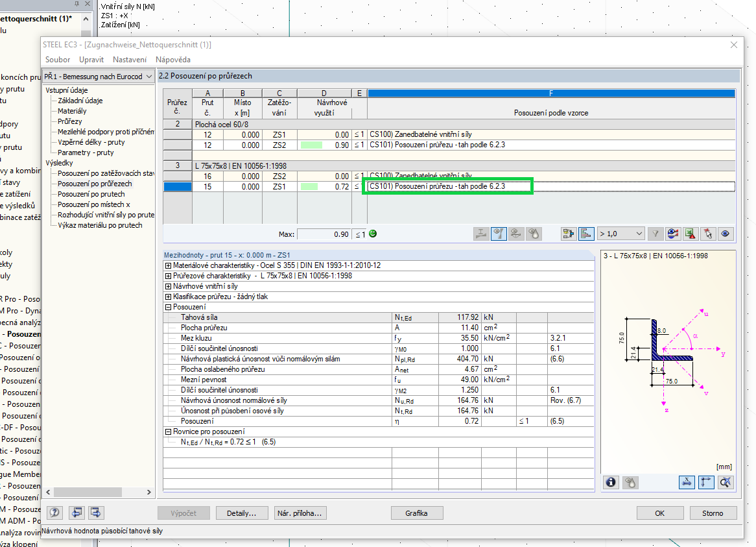Select Průřezy in navigator tree

click(70, 121)
